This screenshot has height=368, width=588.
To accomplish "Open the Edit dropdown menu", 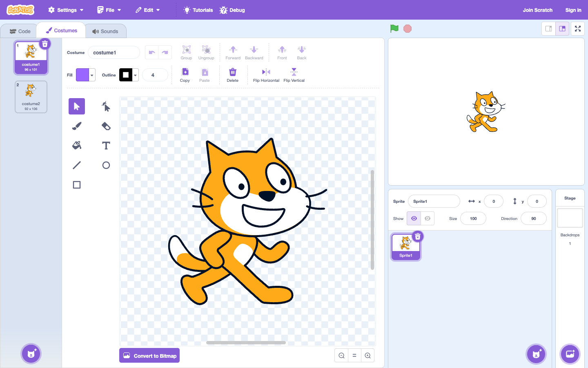I will [x=147, y=10].
